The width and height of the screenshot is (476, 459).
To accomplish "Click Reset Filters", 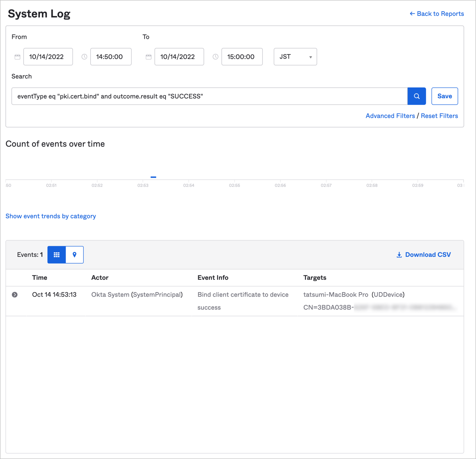I will [439, 116].
